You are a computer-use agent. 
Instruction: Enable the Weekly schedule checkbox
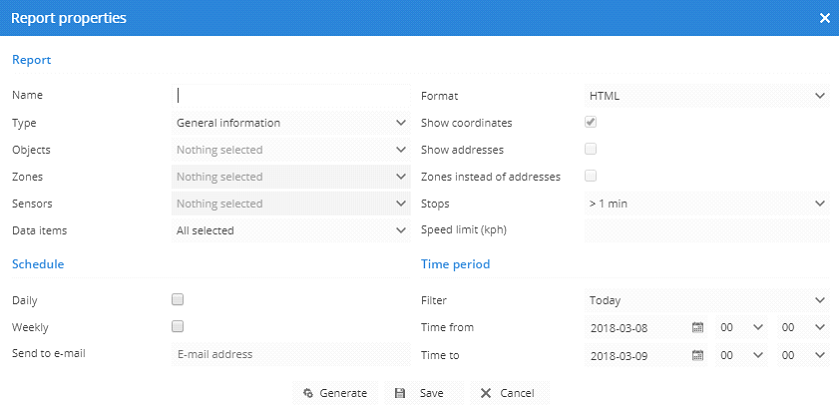(178, 326)
